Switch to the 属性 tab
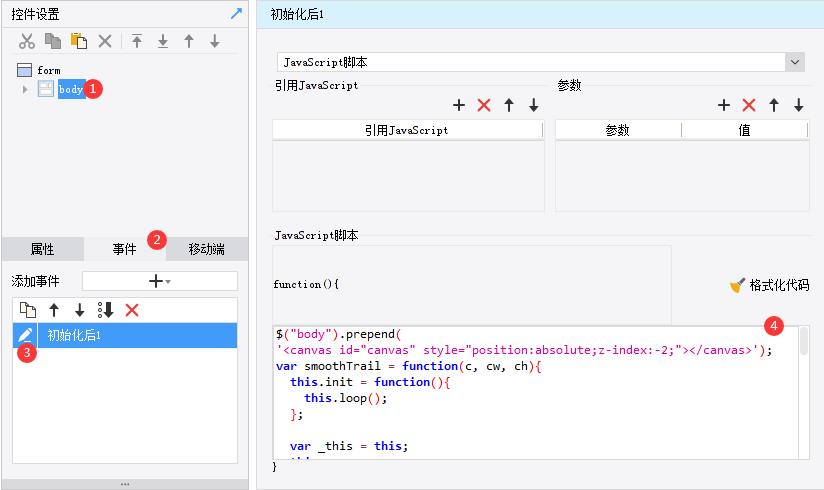The height and width of the screenshot is (490, 824). pos(42,249)
